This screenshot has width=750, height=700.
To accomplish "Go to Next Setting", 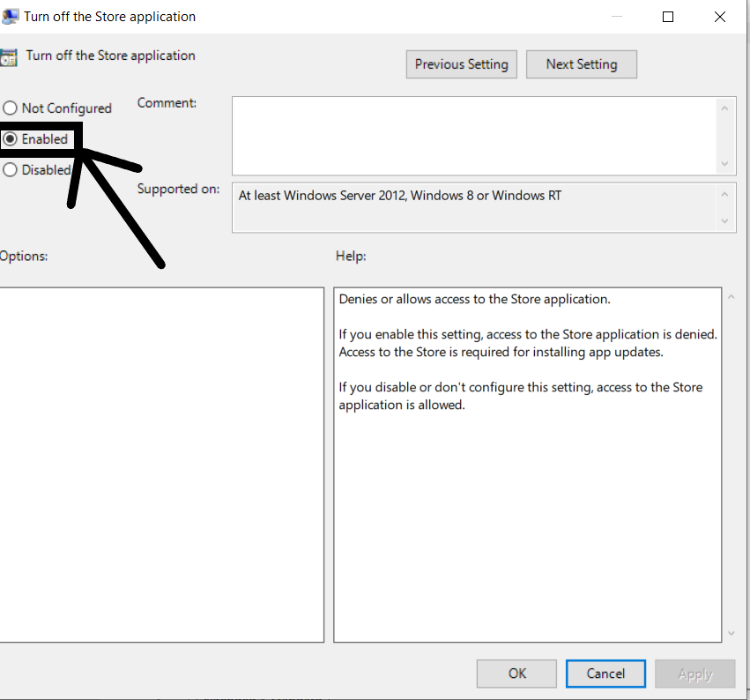I will click(x=582, y=64).
